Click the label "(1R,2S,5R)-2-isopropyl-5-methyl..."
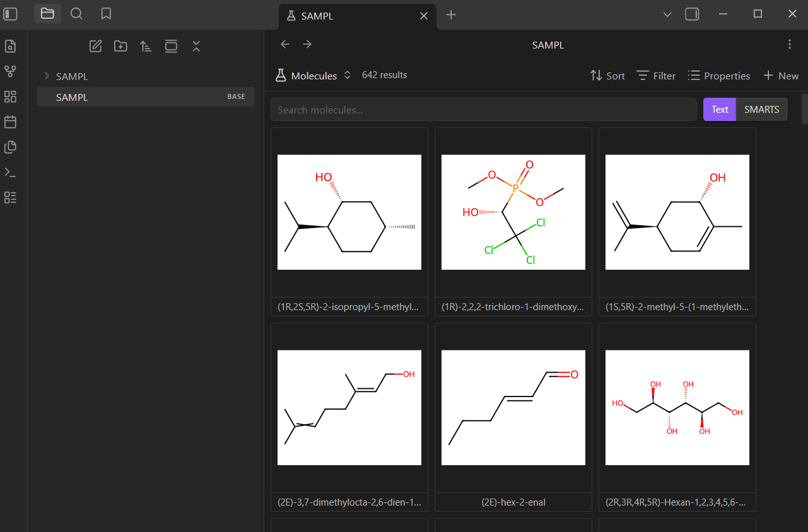The height and width of the screenshot is (532, 808). (348, 307)
